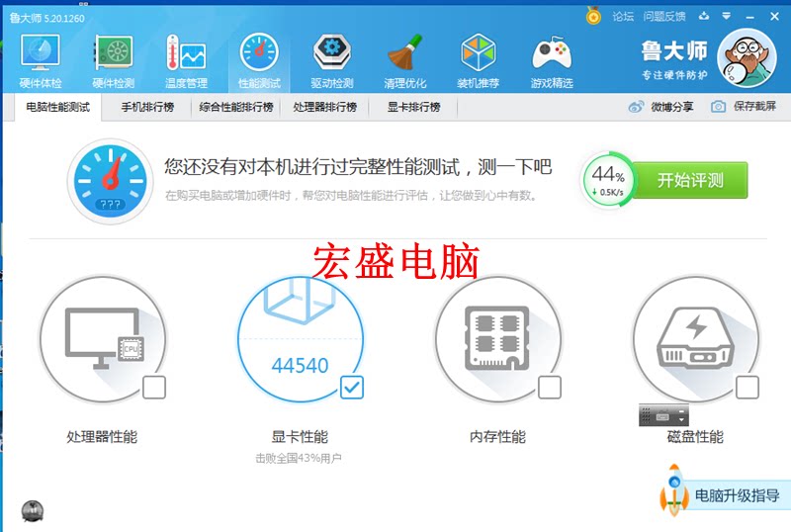The width and height of the screenshot is (791, 532).
Task: Click the gold medal icon in title bar
Action: click(x=594, y=16)
